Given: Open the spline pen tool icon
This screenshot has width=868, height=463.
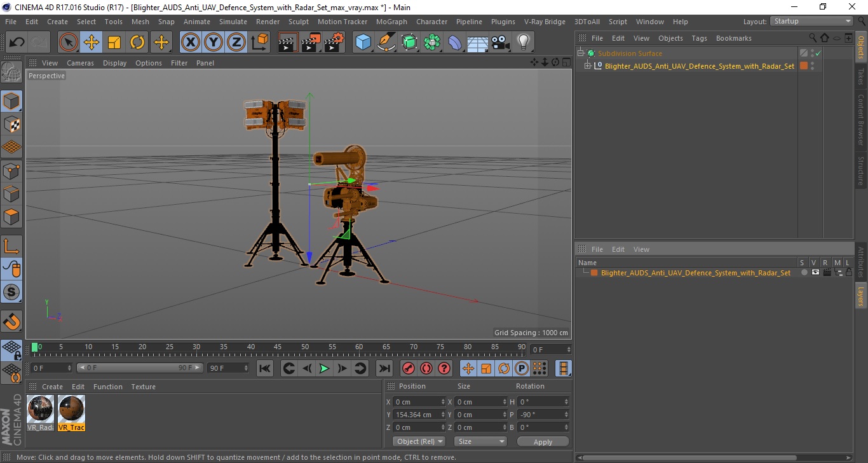Looking at the screenshot, I should pyautogui.click(x=386, y=43).
